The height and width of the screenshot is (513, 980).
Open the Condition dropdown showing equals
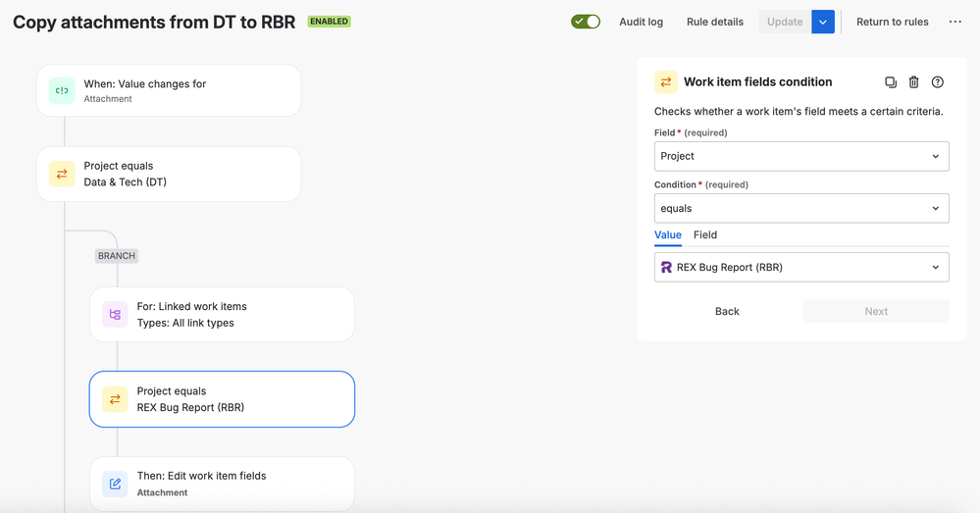tap(801, 208)
